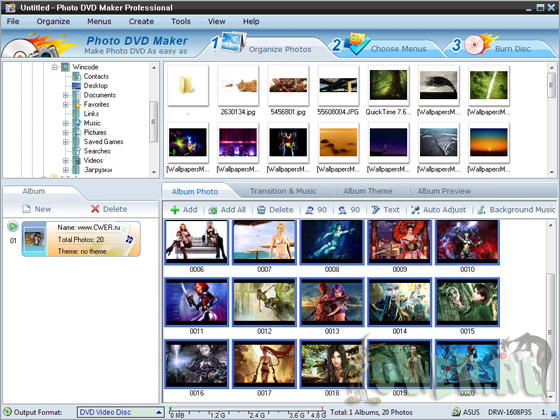Screen dimensions: 560x420
Task: Go to step 1 Organize Photos
Action: tap(263, 46)
